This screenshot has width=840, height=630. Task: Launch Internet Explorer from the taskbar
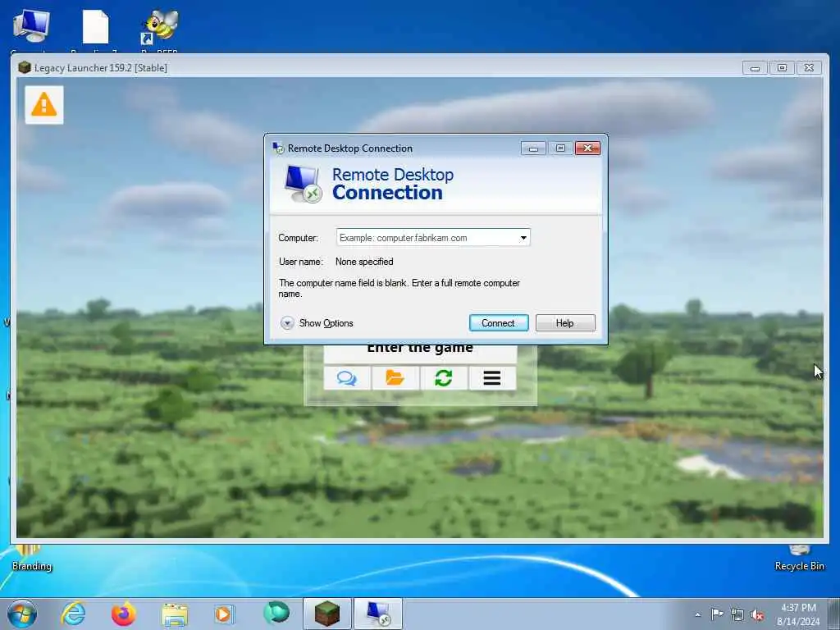(x=73, y=614)
